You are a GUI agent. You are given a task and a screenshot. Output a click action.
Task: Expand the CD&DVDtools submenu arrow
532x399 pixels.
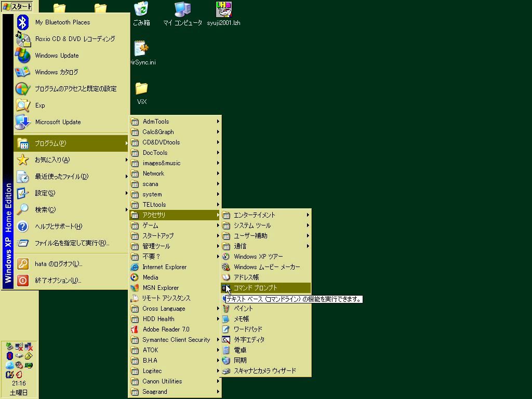click(x=218, y=142)
